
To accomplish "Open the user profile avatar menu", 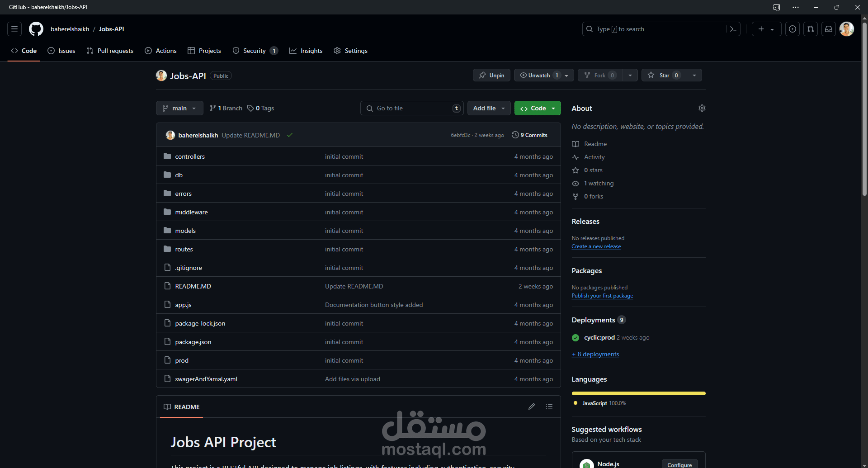I will [847, 29].
